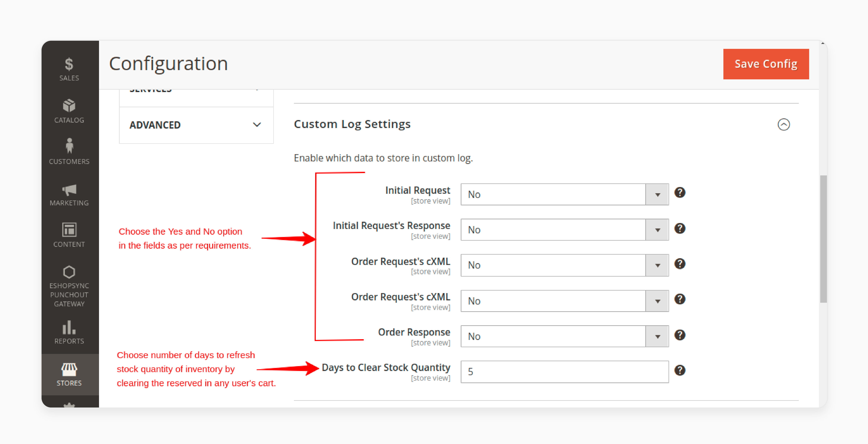Click the Order Response label
Screen dimensions: 868x444
click(x=414, y=332)
